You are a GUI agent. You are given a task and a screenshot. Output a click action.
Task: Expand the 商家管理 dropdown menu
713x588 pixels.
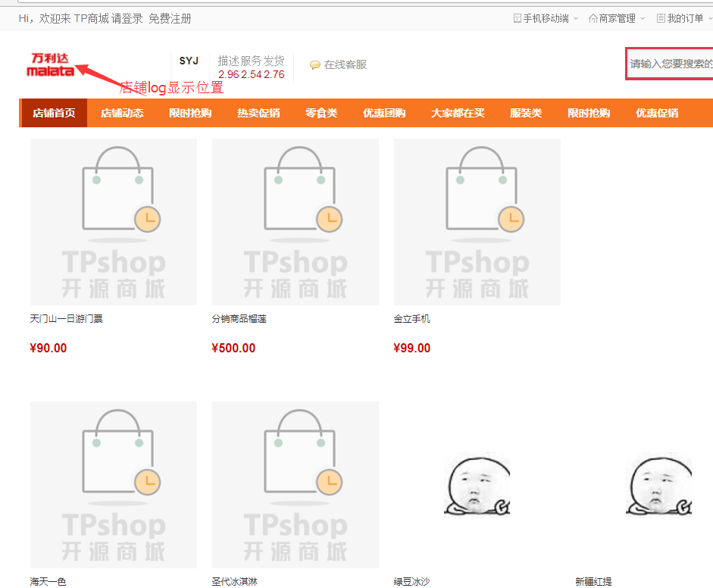(643, 18)
